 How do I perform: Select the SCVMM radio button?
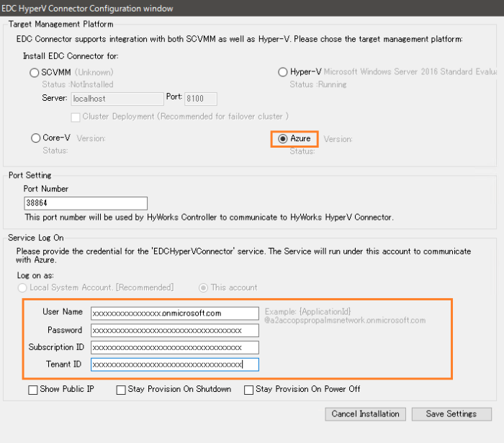coord(34,72)
